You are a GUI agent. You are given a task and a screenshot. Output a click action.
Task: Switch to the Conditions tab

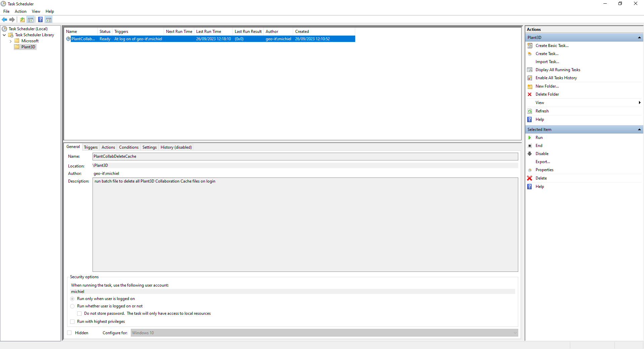tap(129, 147)
